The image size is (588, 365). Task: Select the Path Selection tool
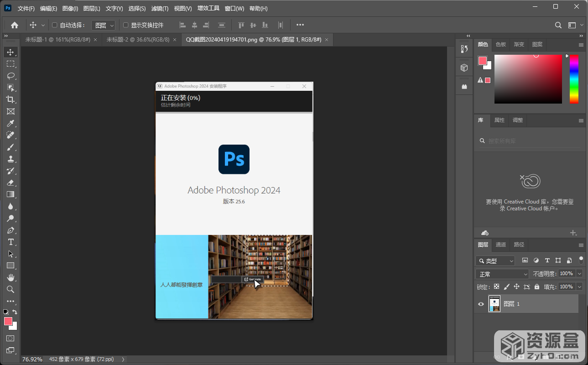(x=10, y=254)
